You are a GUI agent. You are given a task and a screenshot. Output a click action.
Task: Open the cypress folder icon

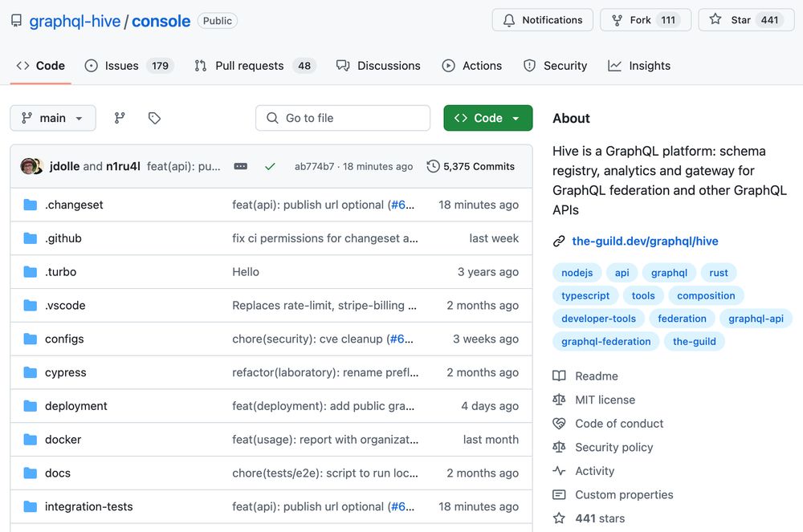(x=31, y=372)
